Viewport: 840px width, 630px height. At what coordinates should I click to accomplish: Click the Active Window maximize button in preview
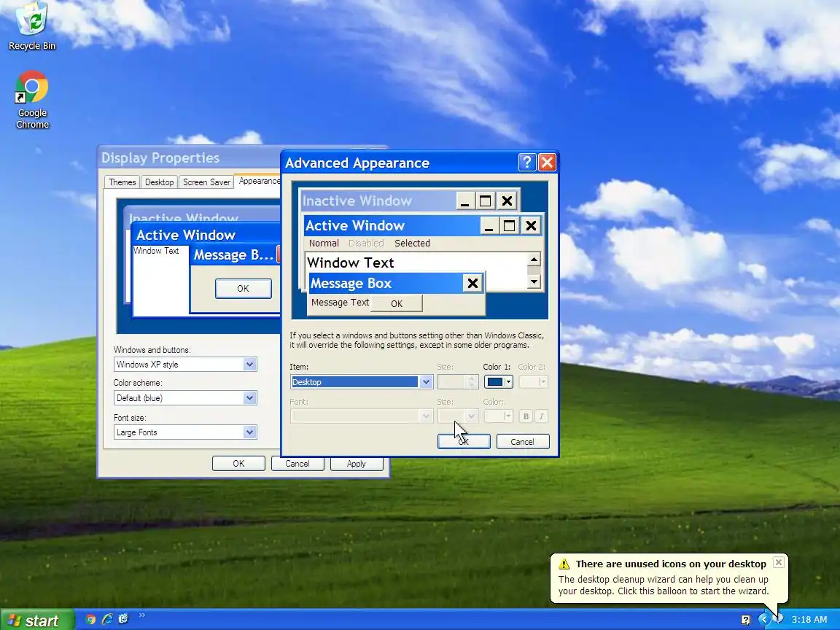[x=510, y=225]
